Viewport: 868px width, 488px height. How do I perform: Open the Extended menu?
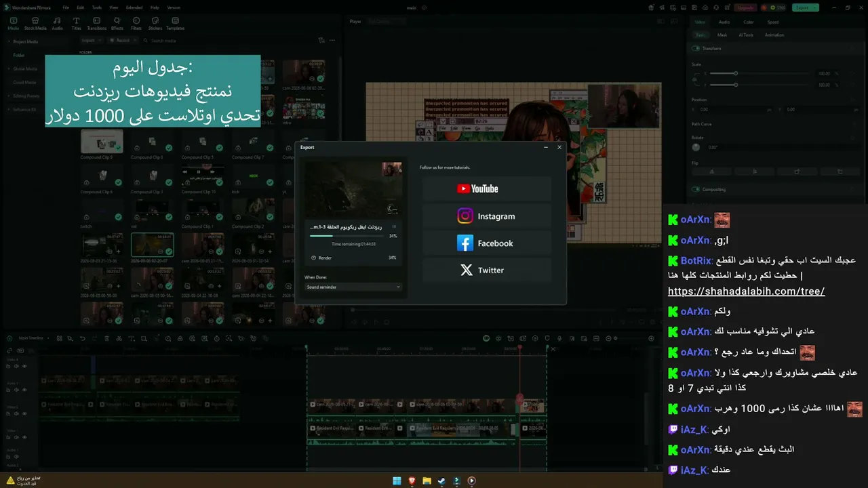tap(134, 7)
